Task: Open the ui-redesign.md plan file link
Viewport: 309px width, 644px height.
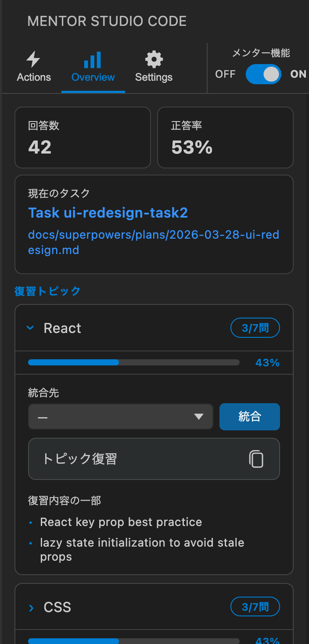Action: coord(154,243)
